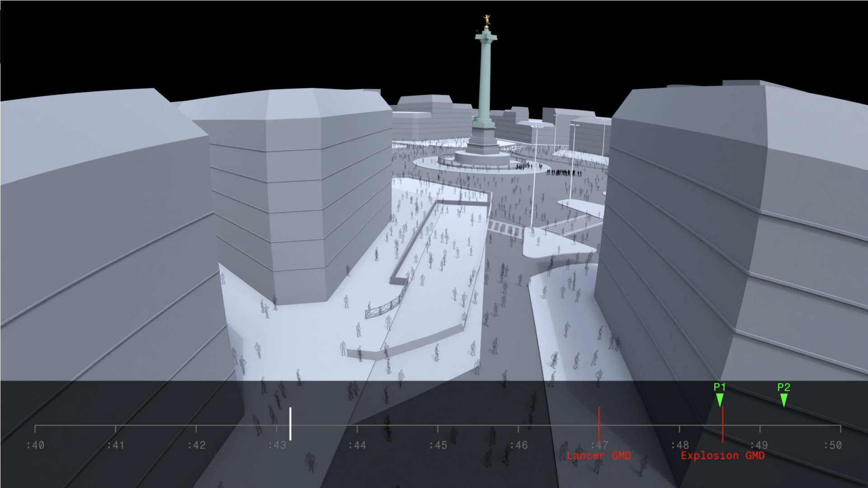Click the ':47' timeline label

point(599,445)
